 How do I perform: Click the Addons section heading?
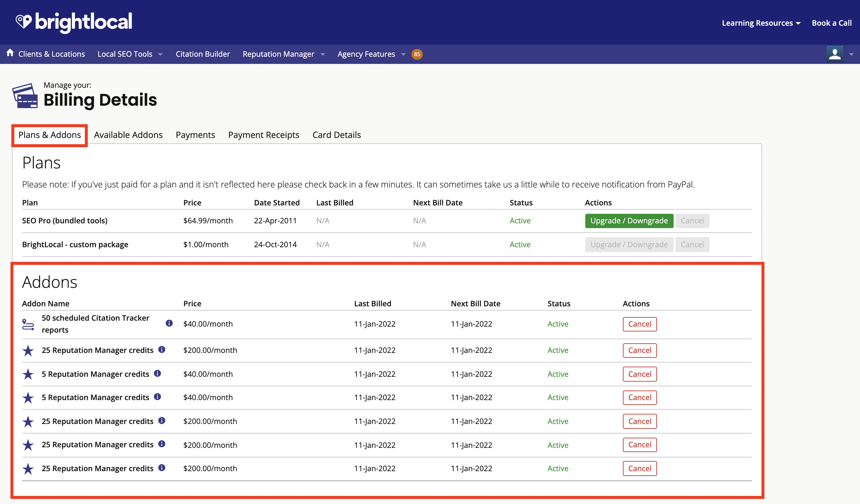click(x=50, y=282)
